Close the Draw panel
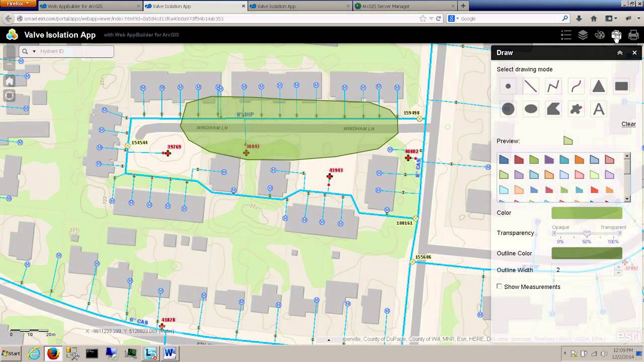This screenshot has width=644, height=362. pyautogui.click(x=634, y=53)
